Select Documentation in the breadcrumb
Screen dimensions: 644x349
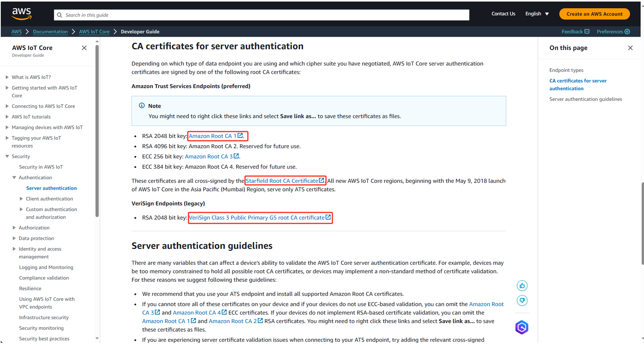[x=50, y=32]
